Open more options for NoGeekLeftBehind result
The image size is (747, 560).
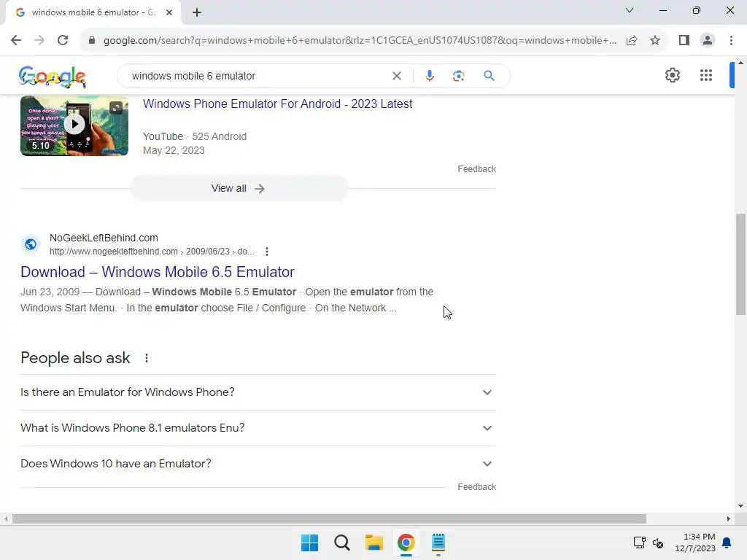[267, 252]
